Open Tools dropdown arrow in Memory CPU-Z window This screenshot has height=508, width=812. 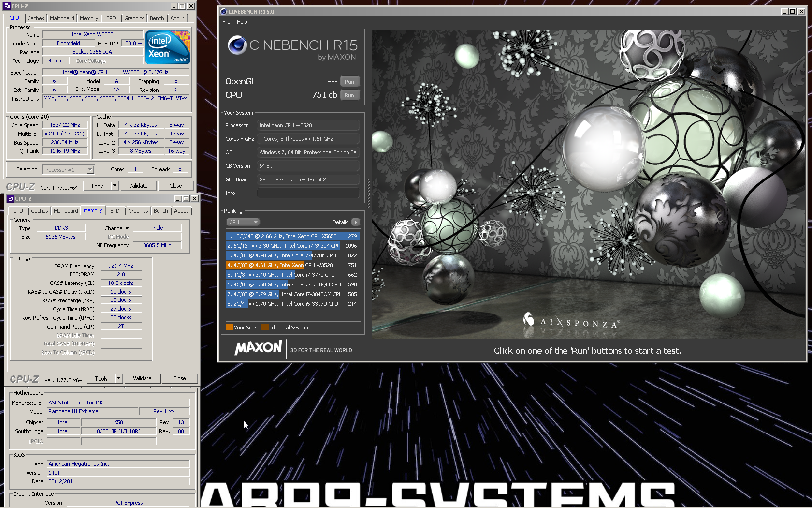pos(118,378)
